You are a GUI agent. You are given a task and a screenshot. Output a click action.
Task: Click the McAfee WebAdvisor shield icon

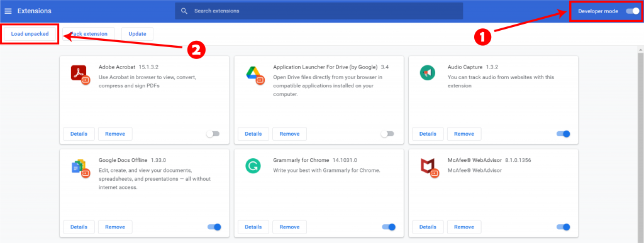tap(429, 168)
